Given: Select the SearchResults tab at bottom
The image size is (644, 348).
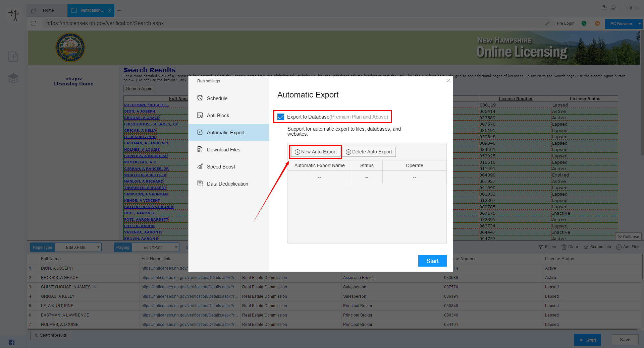Looking at the screenshot, I should pos(50,335).
